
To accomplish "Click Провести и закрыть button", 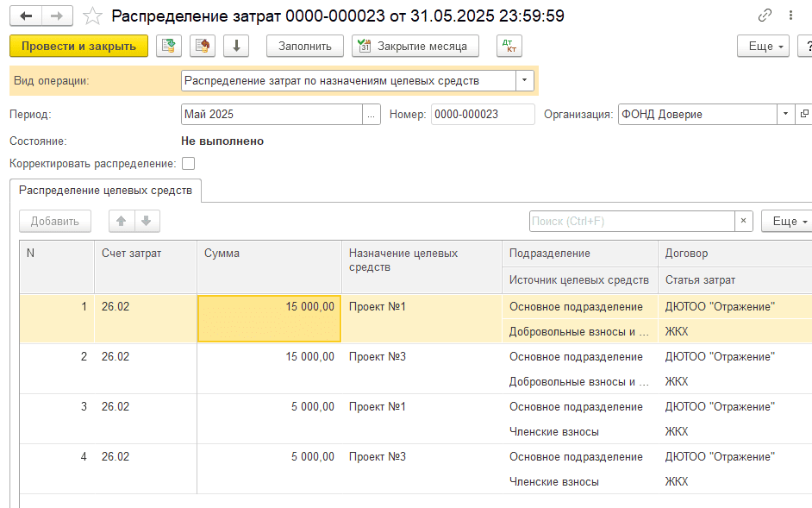I will (x=78, y=46).
